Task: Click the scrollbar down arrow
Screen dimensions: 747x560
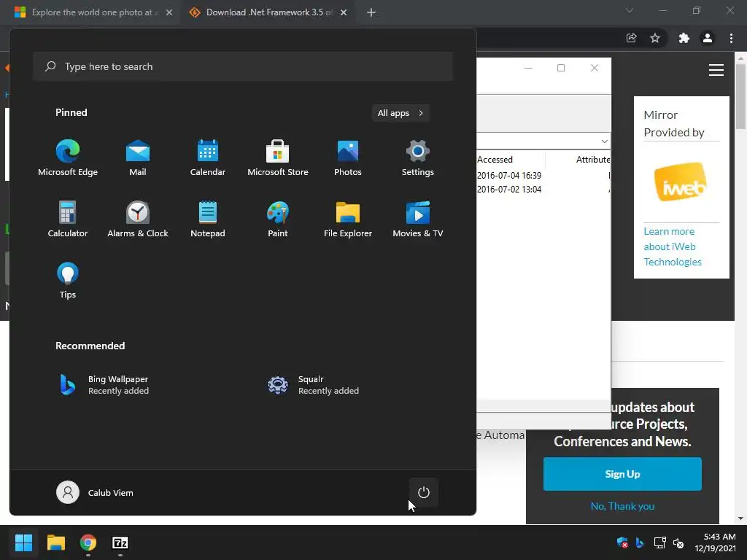Action: click(x=740, y=518)
